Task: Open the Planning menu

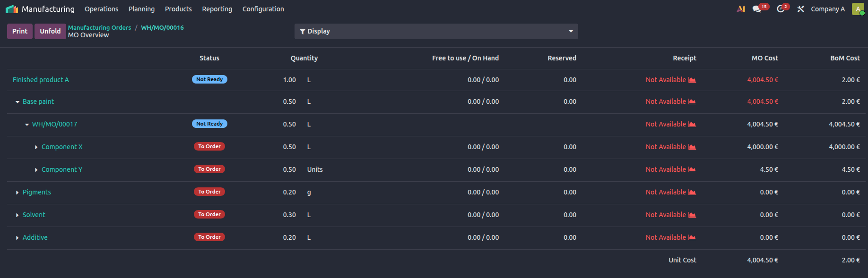Action: point(141,9)
